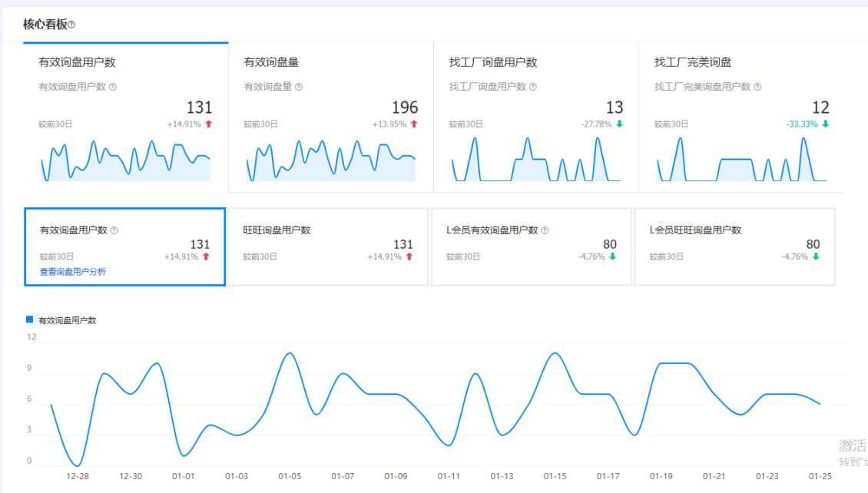Toggle blue legend swatch for 有效询盘用户数
The image size is (868, 493).
[30, 319]
